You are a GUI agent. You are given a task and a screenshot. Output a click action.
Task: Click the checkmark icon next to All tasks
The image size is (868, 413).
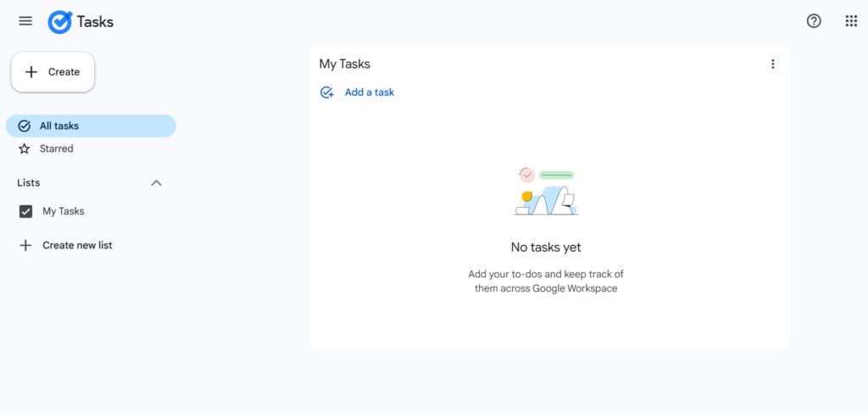click(x=25, y=126)
